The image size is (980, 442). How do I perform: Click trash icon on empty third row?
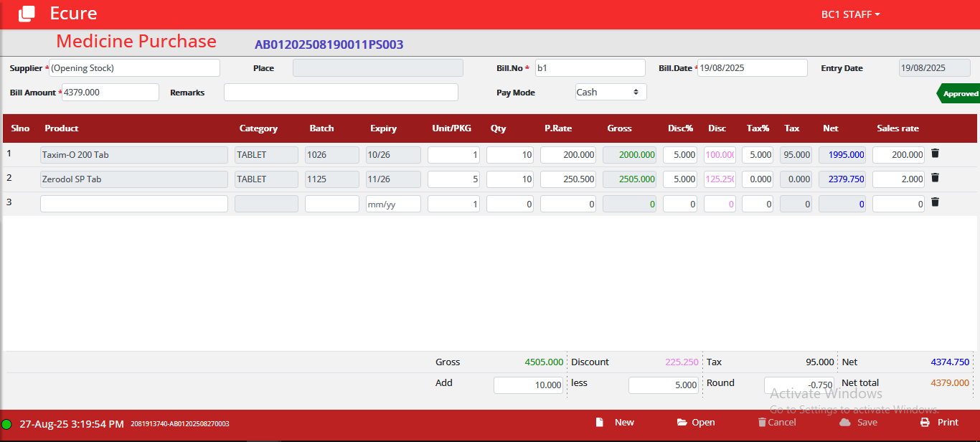pyautogui.click(x=935, y=202)
